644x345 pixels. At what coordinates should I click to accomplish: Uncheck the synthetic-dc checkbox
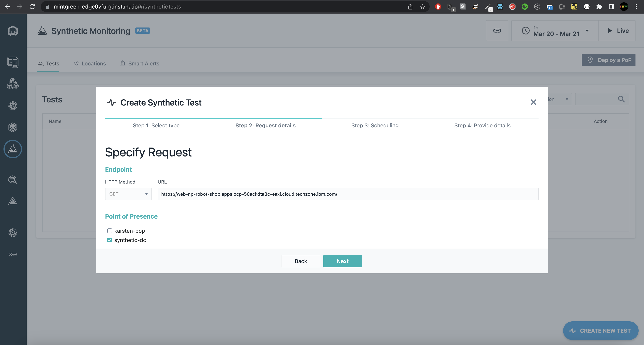(x=110, y=240)
